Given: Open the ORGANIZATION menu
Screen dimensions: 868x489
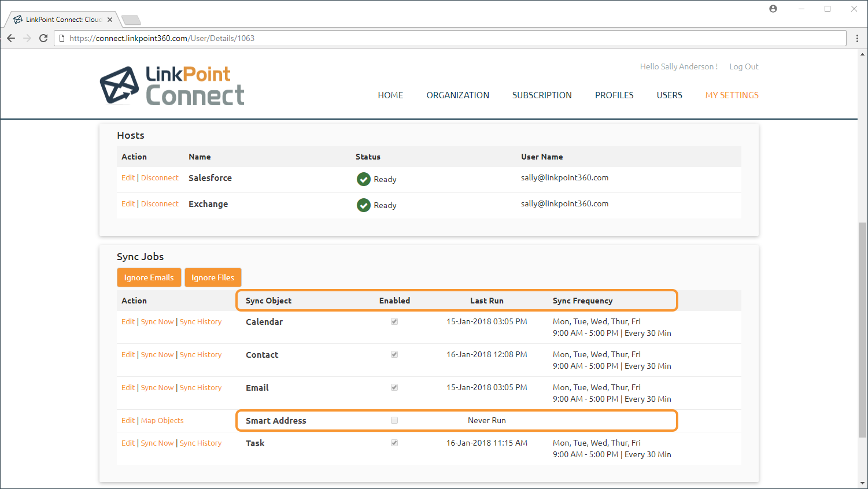Looking at the screenshot, I should [x=458, y=95].
